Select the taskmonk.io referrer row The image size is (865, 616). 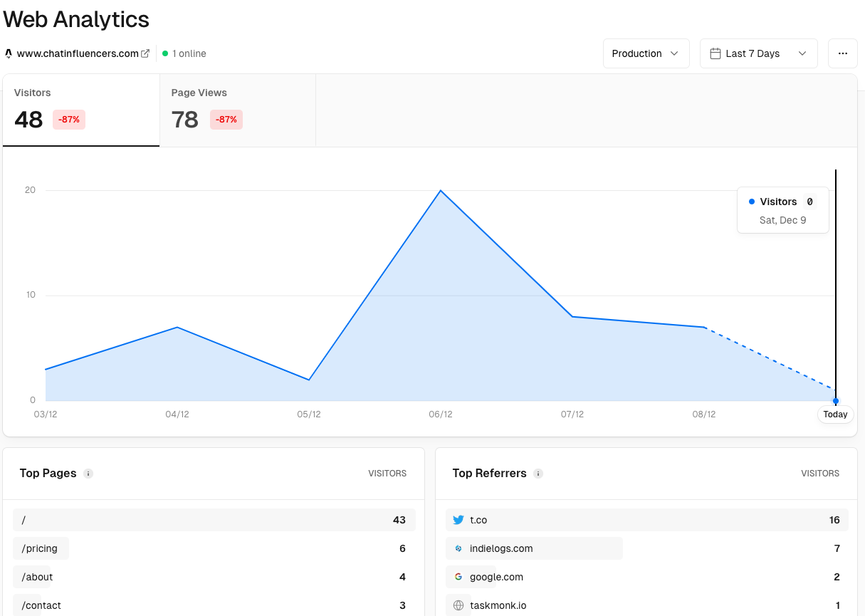(x=646, y=605)
